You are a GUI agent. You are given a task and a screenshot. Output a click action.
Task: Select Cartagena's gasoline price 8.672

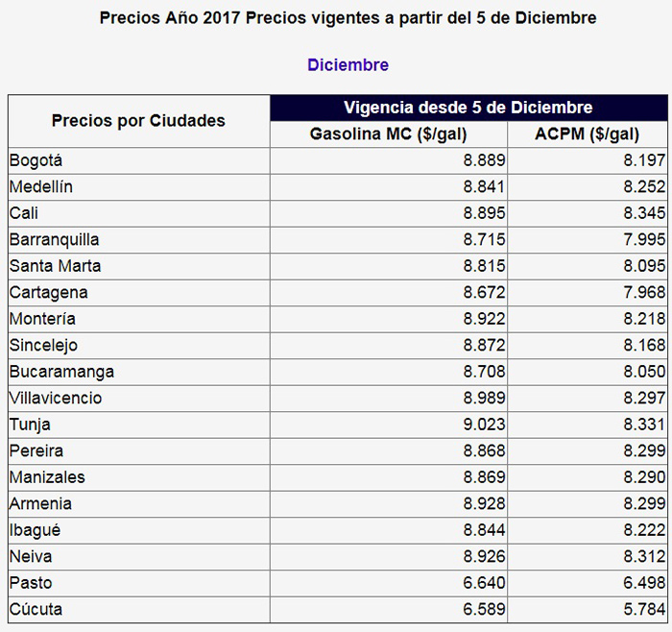(477, 292)
